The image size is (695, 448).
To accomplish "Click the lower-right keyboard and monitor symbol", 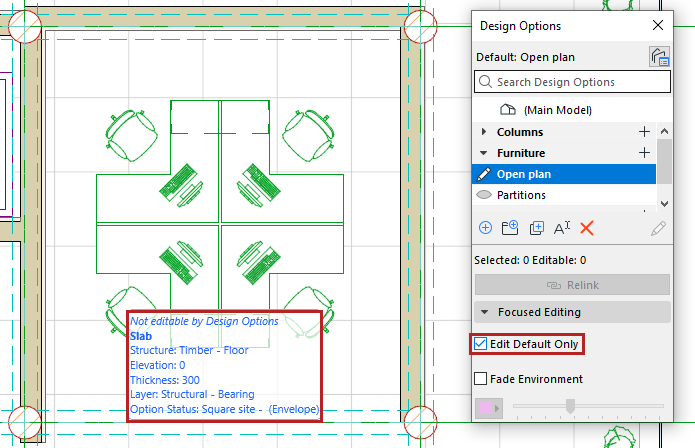I will (259, 262).
